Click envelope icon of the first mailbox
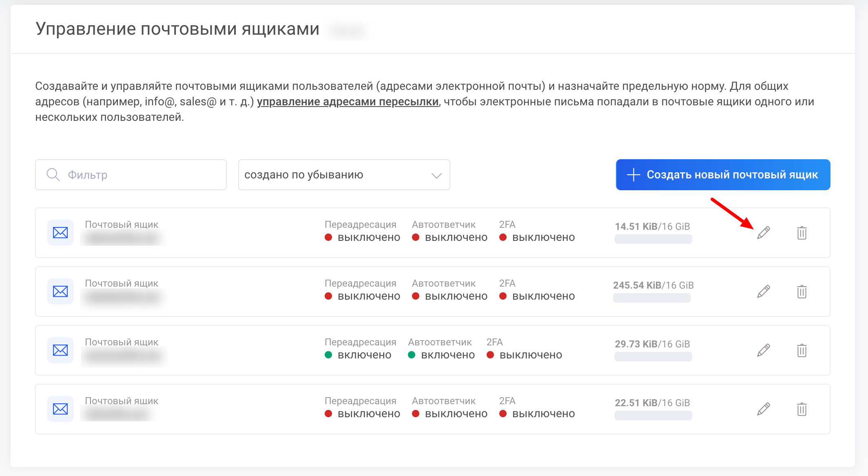The width and height of the screenshot is (868, 476). click(x=60, y=233)
